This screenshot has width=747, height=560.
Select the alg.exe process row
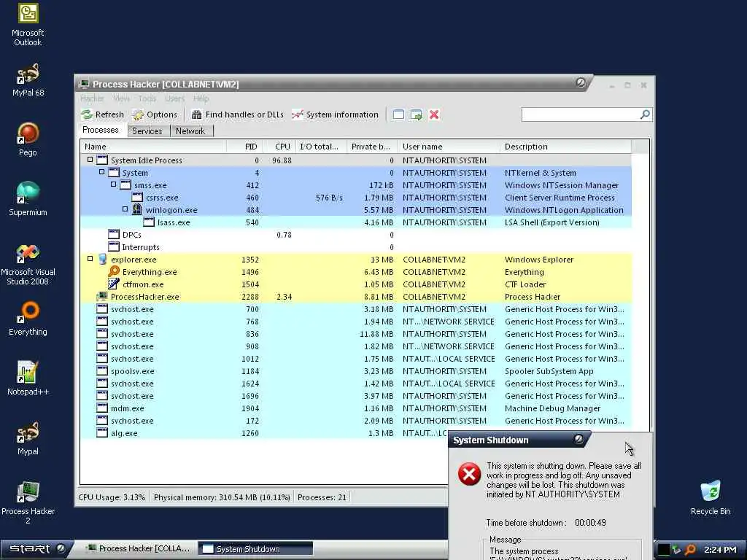(264, 433)
